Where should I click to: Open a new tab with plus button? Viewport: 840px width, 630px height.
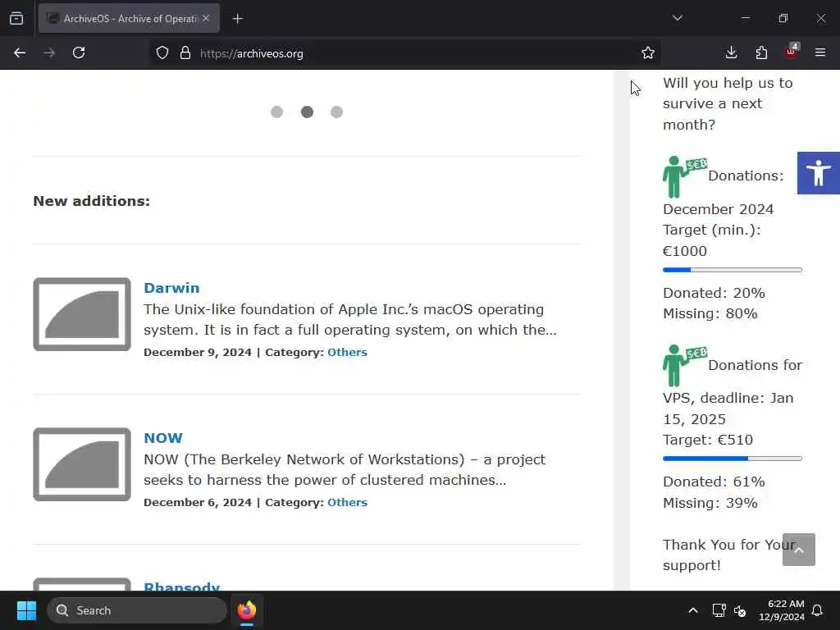[x=238, y=19]
